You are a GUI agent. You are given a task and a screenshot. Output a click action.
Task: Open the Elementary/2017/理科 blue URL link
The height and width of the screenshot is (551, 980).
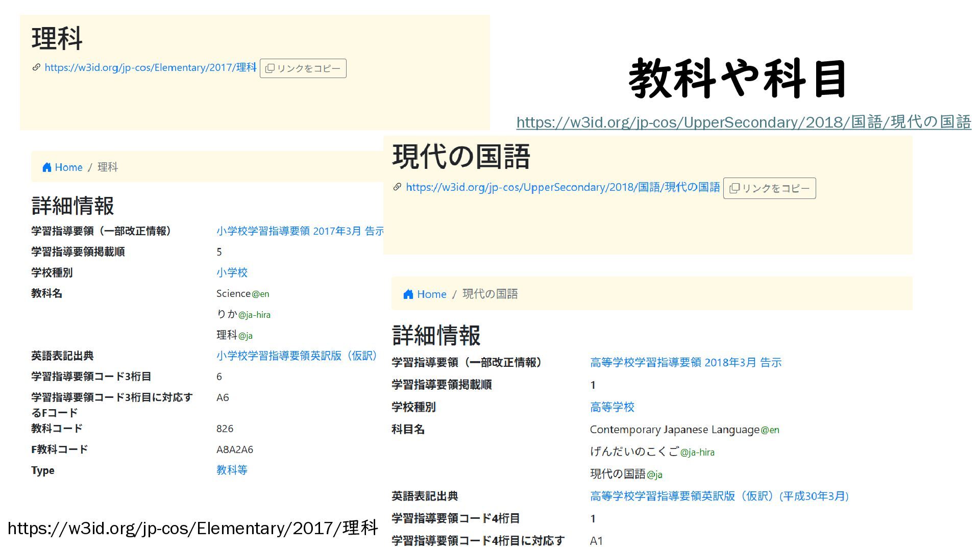tap(150, 67)
